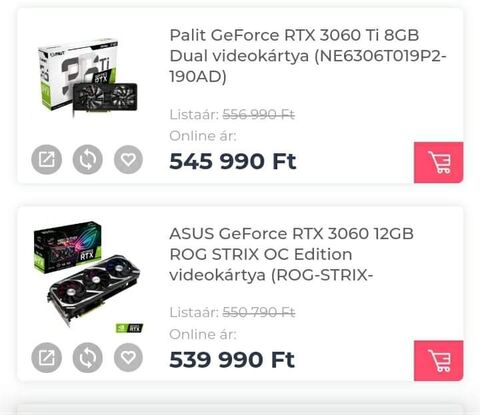Open ASUS ROG STRIX quick view icon

point(46,358)
